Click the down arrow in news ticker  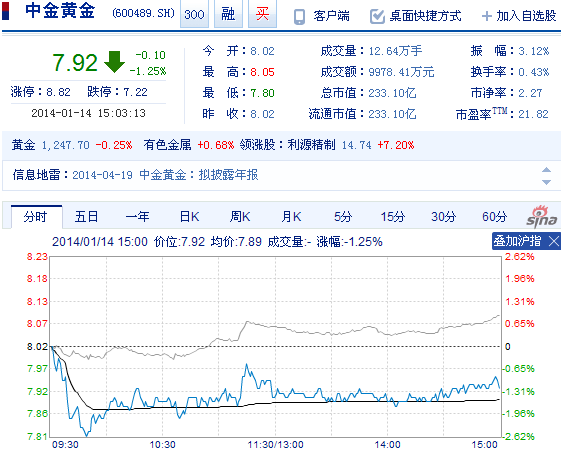click(x=546, y=182)
